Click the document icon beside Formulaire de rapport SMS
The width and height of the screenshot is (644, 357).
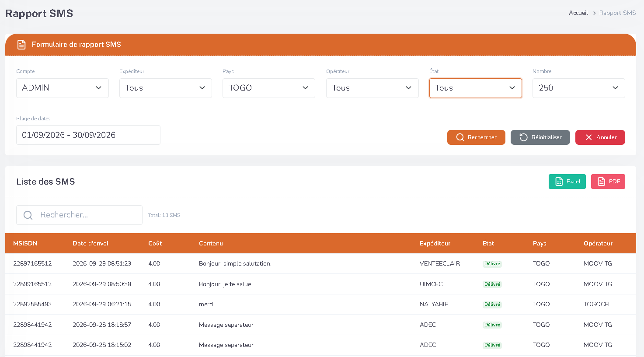click(21, 45)
